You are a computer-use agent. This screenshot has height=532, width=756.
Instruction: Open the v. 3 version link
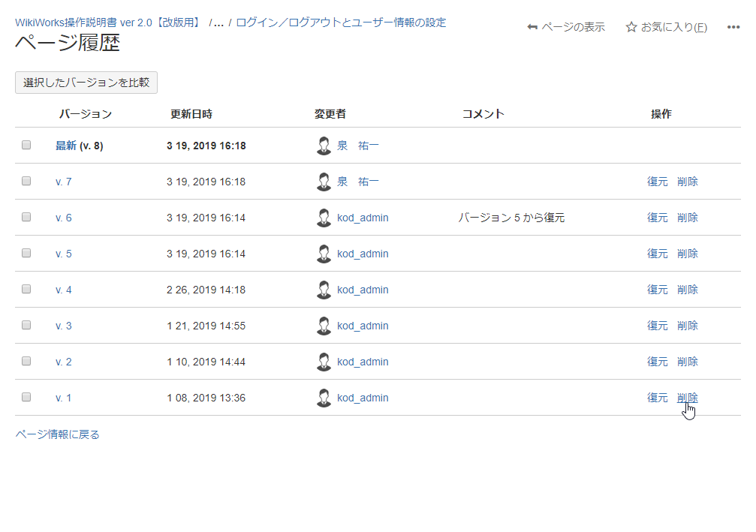click(x=64, y=326)
